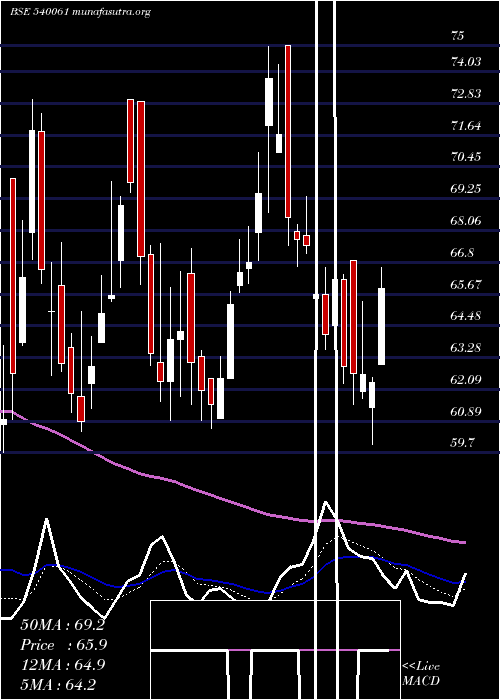Click the '50MA : 69.2' indicator text
Image resolution: width=500 pixels, height=700 pixels.
[x=62, y=625]
